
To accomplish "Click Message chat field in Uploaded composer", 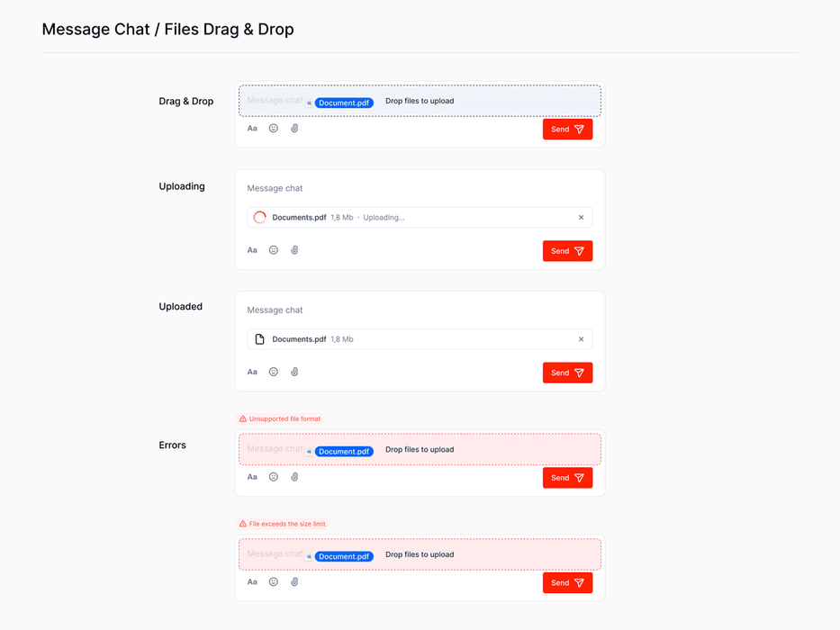I will [x=420, y=310].
